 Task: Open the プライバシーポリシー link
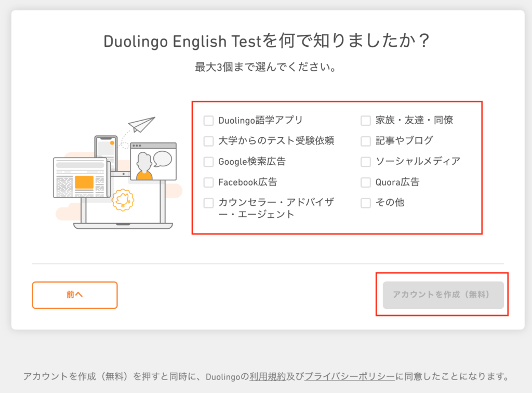(350, 376)
